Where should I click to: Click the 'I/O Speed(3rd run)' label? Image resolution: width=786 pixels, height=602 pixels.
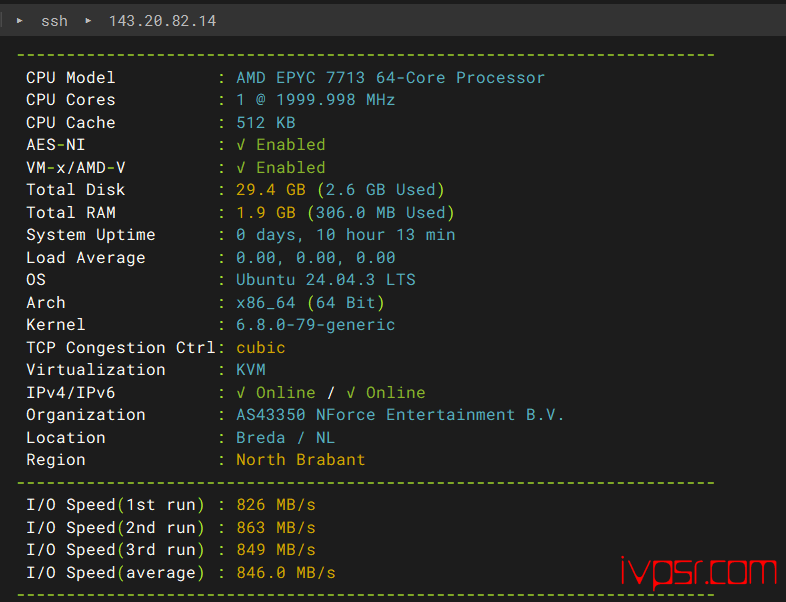coord(115,550)
